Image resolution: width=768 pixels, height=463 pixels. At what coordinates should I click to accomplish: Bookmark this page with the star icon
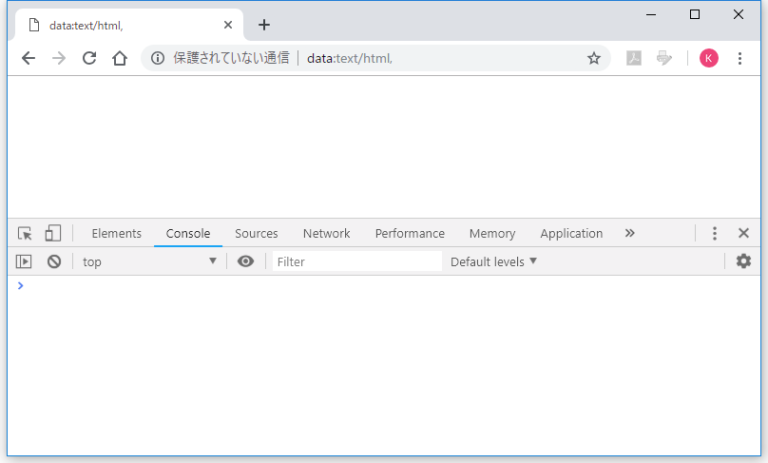(593, 58)
